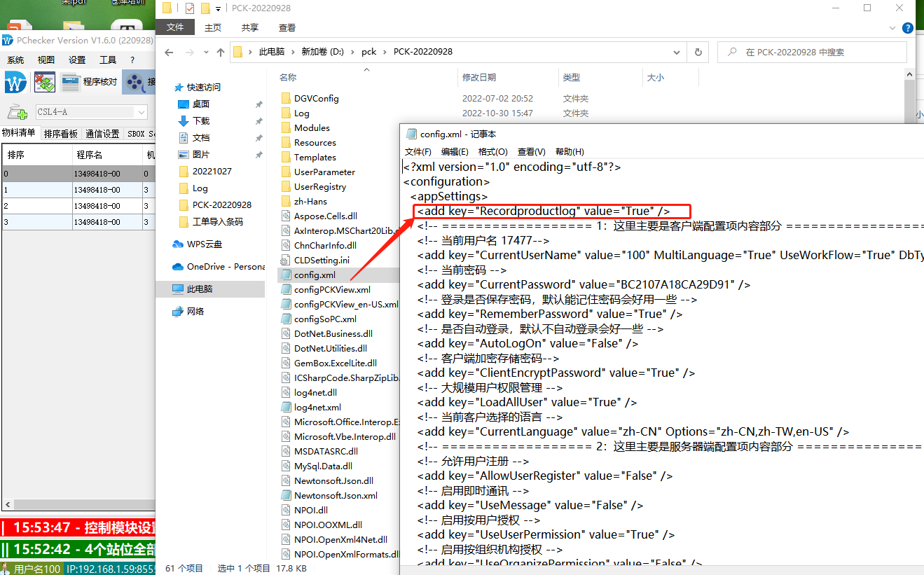Viewport: 924px width, 575px height.
Task: Go up one folder level with up arrow
Action: coord(221,52)
